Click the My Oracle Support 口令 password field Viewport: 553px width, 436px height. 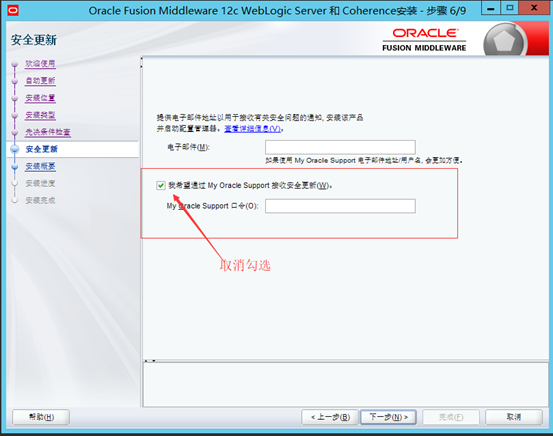340,206
